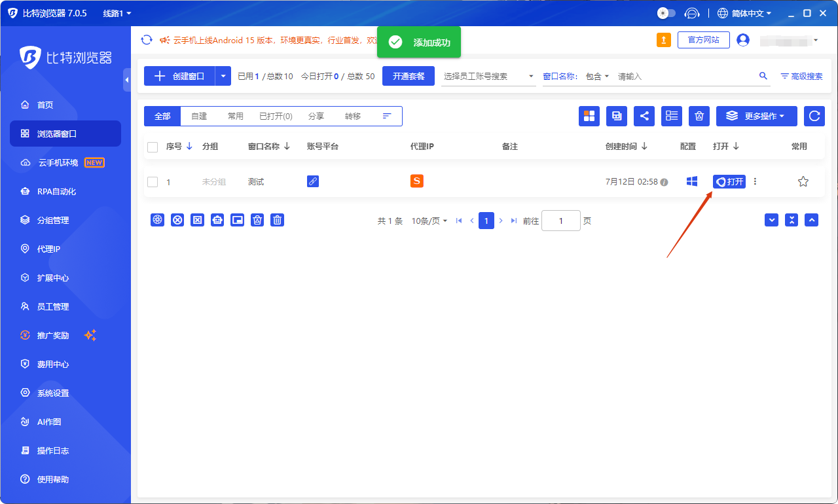Toggle the theme switch in the title bar
Screen dimensions: 838x504
click(666, 13)
